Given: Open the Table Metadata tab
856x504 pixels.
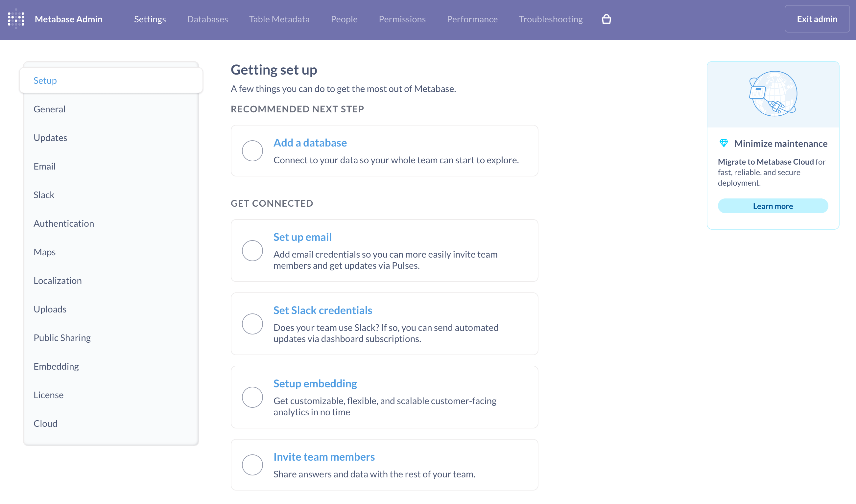Looking at the screenshot, I should pyautogui.click(x=279, y=19).
